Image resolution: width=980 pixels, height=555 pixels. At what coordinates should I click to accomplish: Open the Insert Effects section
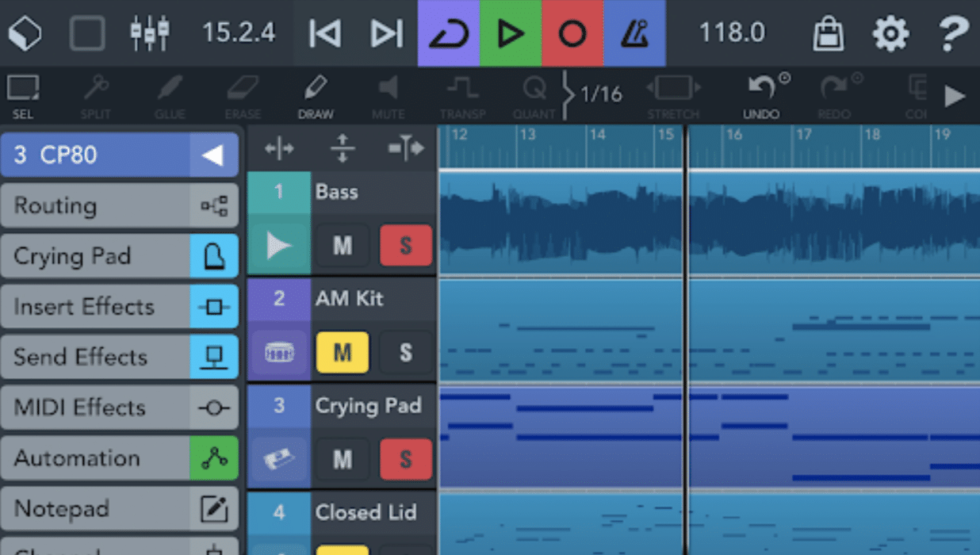click(119, 307)
